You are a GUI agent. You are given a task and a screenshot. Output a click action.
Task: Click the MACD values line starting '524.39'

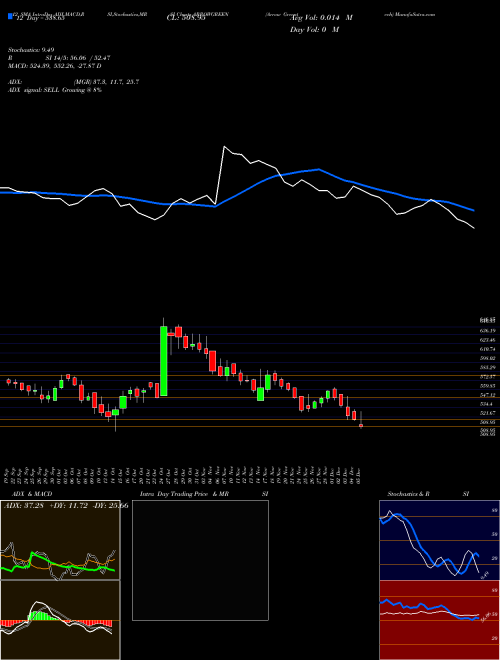[55, 66]
